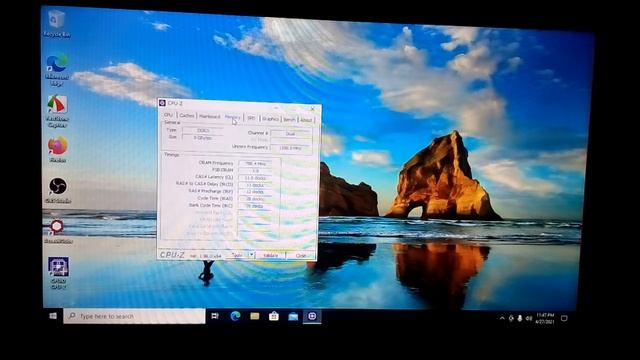Click the Validate button
Screen dimensions: 640x360
coord(270,256)
